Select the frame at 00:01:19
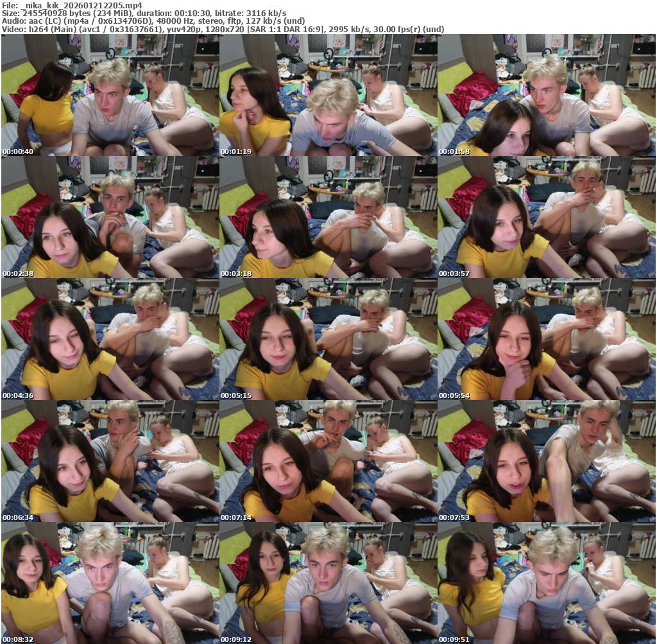This screenshot has width=657, height=644. click(328, 95)
